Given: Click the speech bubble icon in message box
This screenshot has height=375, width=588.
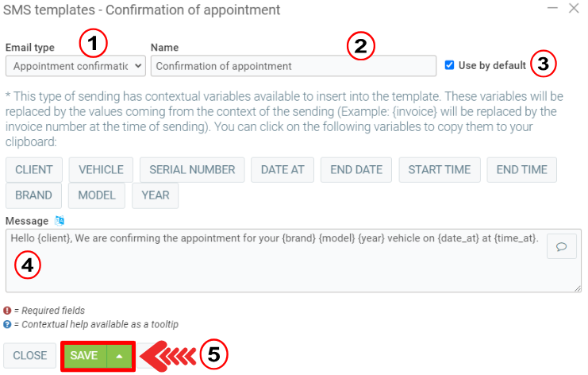Looking at the screenshot, I should pyautogui.click(x=561, y=246).
